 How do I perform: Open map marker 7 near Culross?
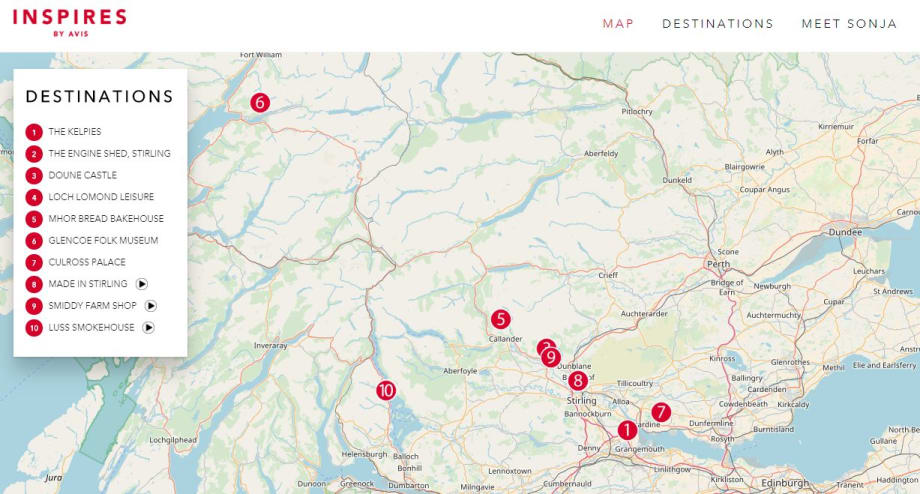pos(661,412)
